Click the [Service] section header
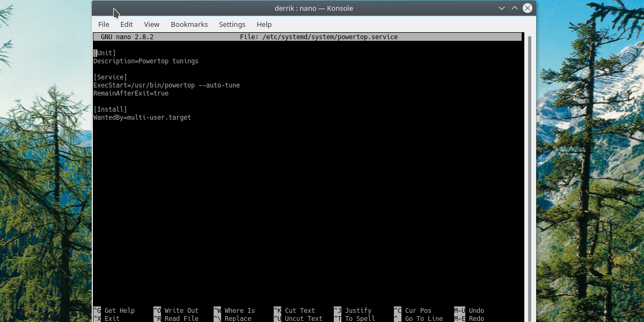The height and width of the screenshot is (322, 644). [x=110, y=77]
